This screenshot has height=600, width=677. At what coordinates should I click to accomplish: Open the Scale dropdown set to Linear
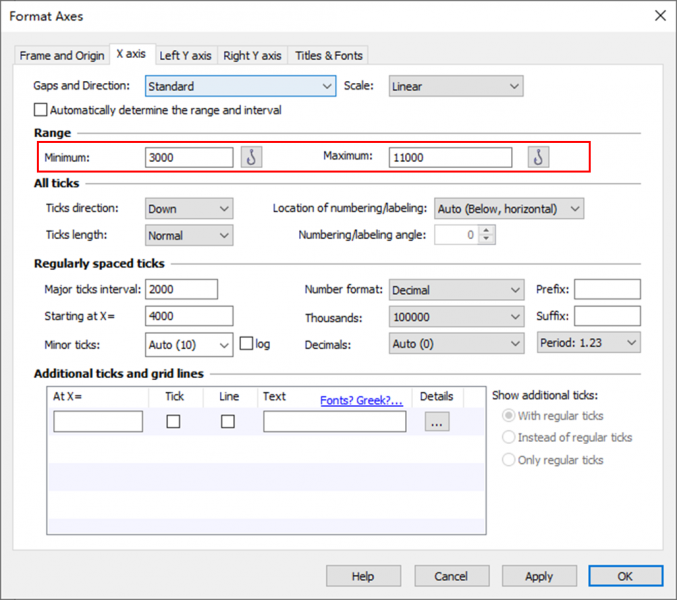tap(455, 87)
